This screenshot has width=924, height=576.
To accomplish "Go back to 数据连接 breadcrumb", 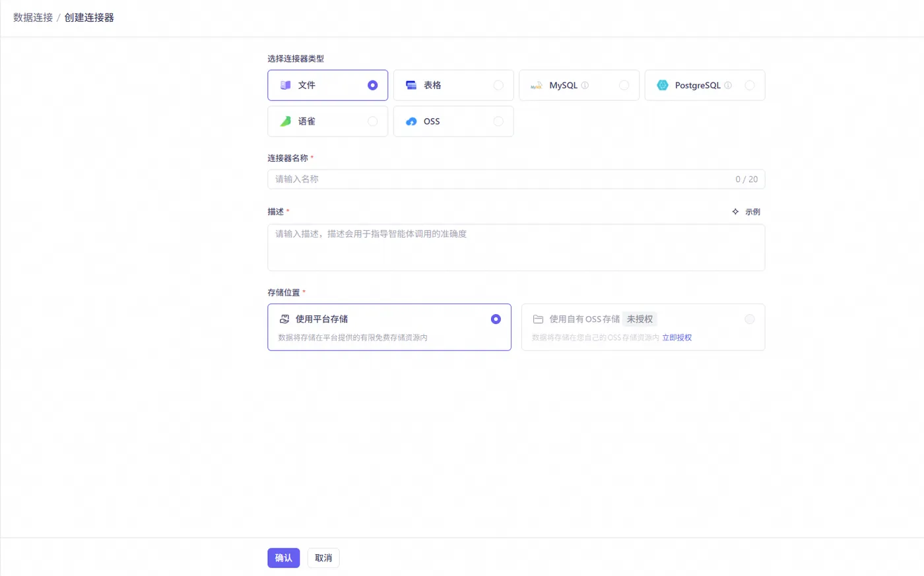I will pyautogui.click(x=33, y=18).
